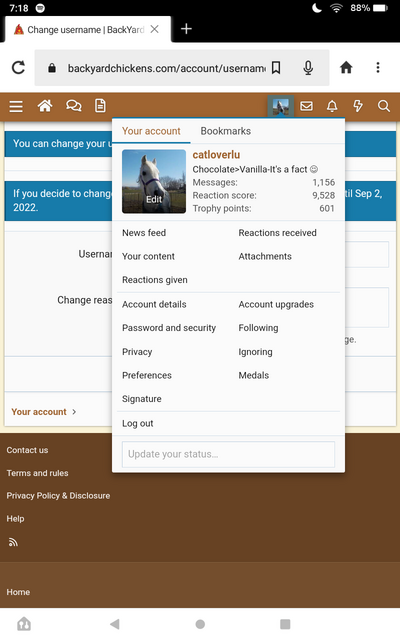Go to forum home via house icon
400x640 pixels.
tap(45, 106)
